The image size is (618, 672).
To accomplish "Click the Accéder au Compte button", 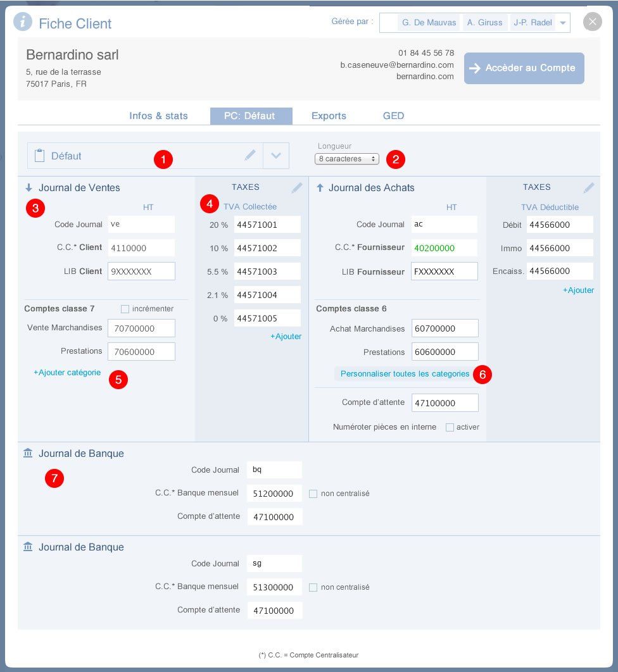I will click(524, 68).
